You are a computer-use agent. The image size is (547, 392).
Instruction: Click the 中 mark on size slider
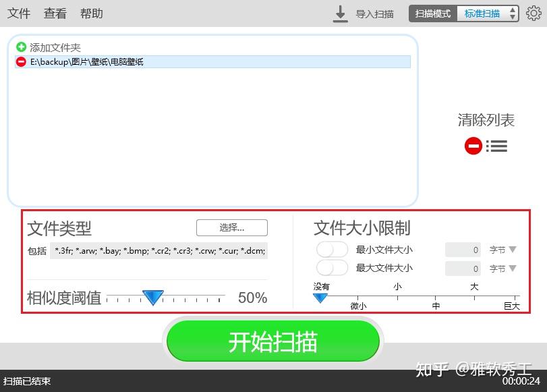[436, 306]
